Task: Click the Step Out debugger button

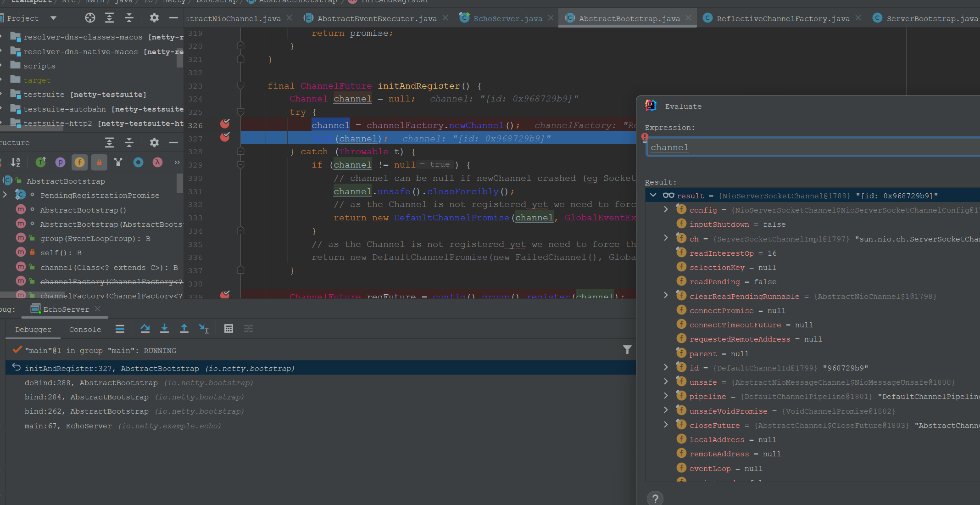Action: click(x=184, y=329)
